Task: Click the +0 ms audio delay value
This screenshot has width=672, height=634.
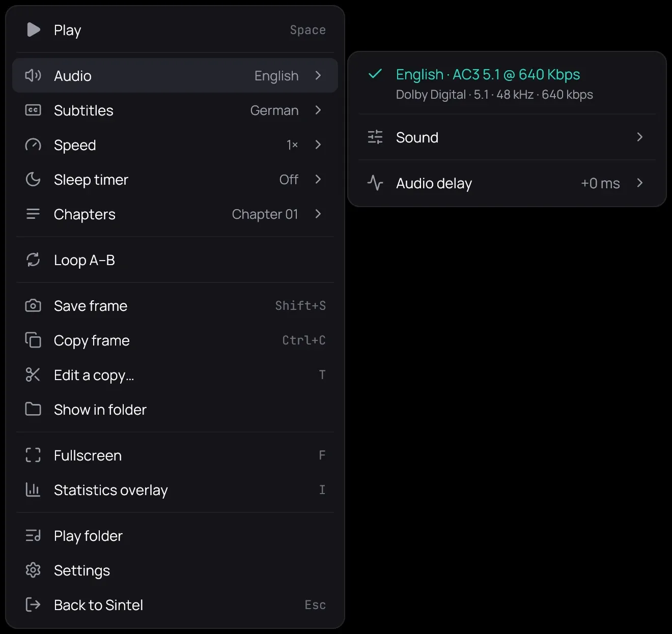Action: pyautogui.click(x=600, y=183)
